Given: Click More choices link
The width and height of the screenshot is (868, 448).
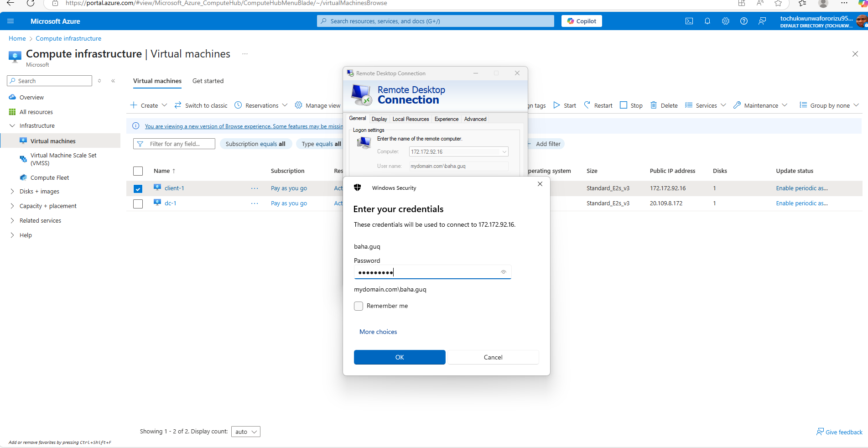Looking at the screenshot, I should [378, 332].
